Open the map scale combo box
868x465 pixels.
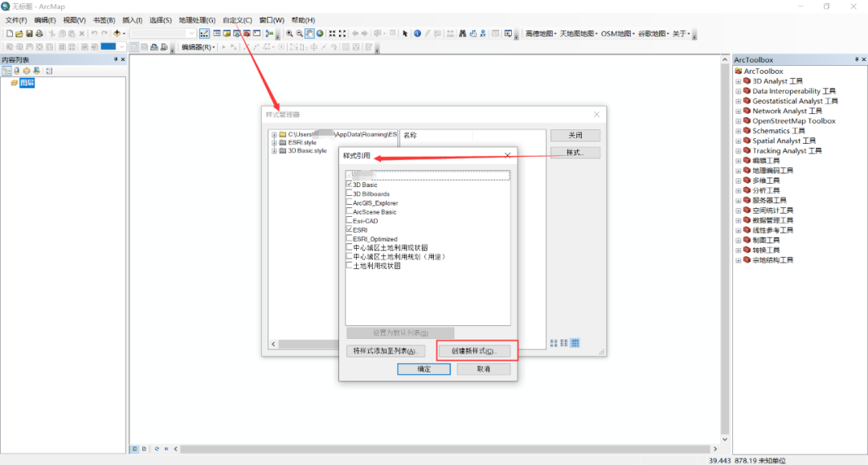click(x=163, y=34)
